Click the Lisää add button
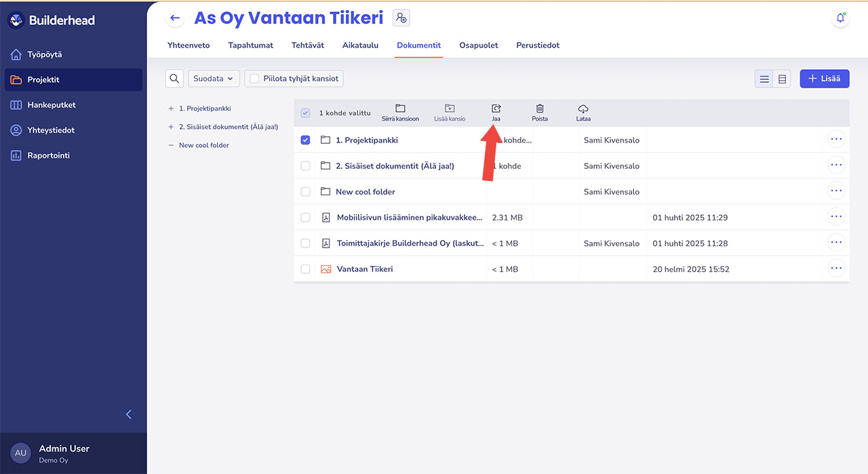 coord(824,79)
